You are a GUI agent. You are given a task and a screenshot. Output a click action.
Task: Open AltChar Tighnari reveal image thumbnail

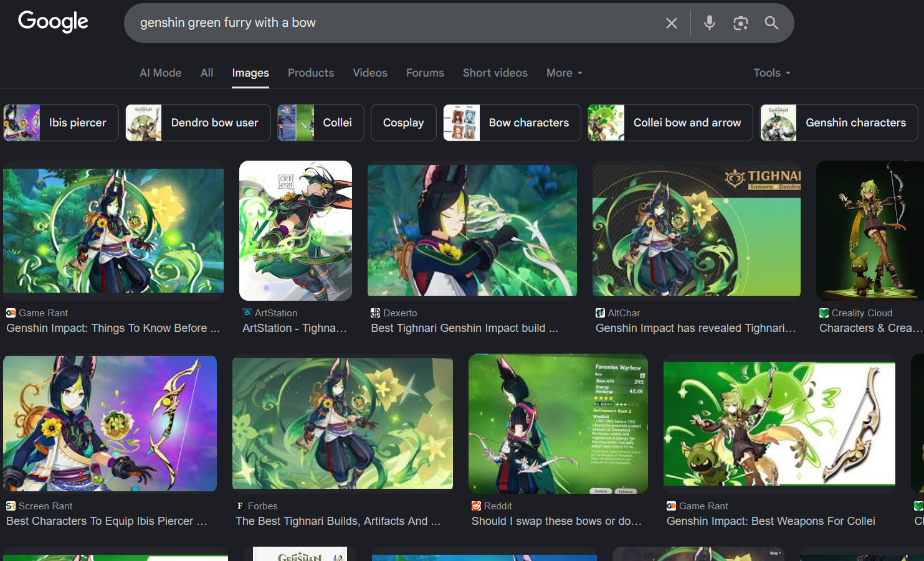pos(697,230)
